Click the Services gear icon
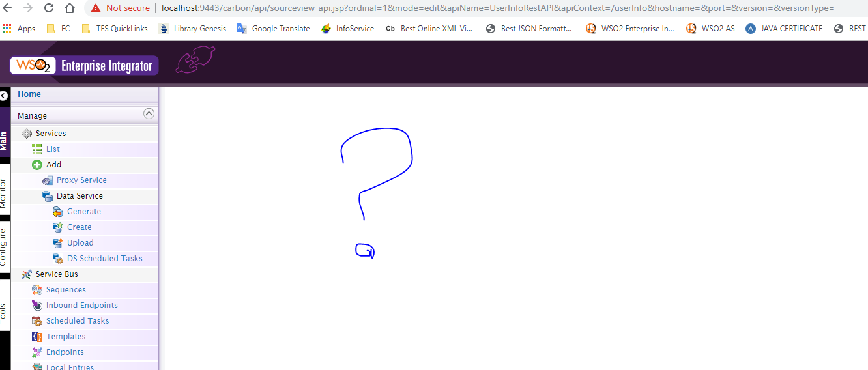868x370 pixels. pos(27,134)
